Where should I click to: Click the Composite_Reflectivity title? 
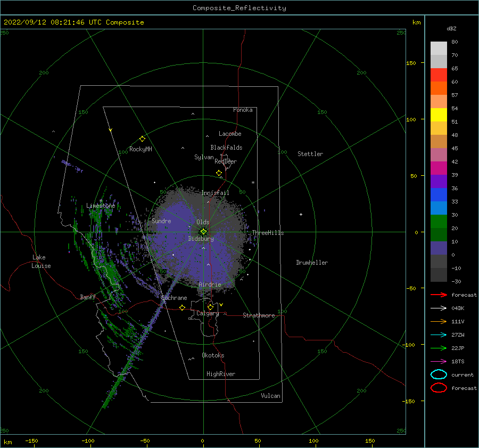pos(240,8)
